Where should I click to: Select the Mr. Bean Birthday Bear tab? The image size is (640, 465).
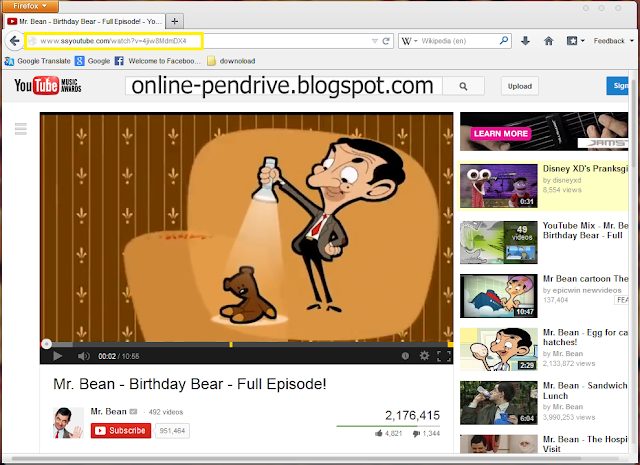tap(84, 21)
